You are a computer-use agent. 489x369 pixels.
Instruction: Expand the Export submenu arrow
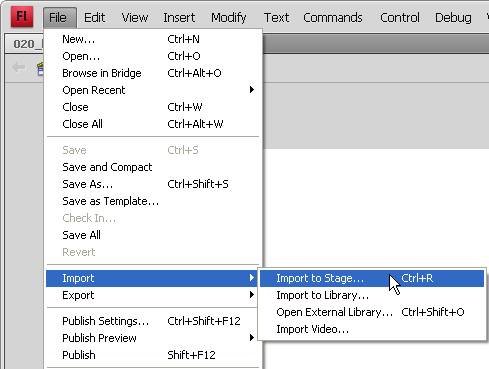pyautogui.click(x=252, y=295)
